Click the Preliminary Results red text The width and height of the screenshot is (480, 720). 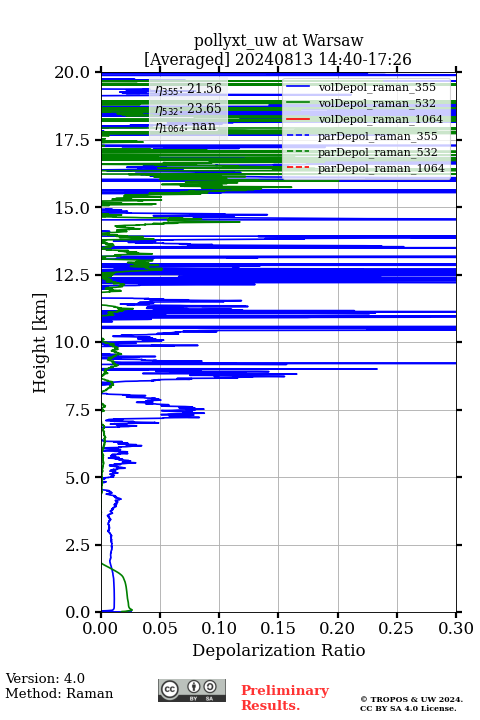click(x=285, y=697)
